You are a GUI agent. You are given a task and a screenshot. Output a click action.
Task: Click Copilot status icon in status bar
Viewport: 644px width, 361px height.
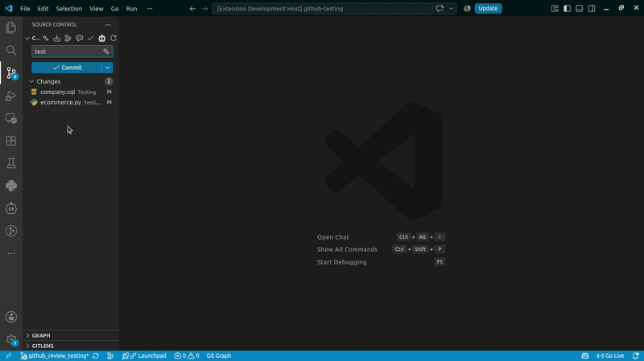click(585, 355)
